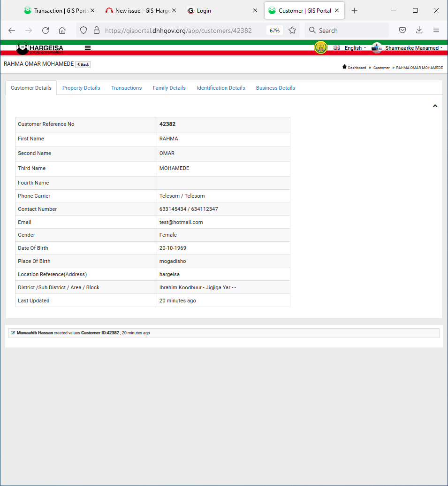This screenshot has height=486, width=448.
Task: Click place of birth mogadisho
Action: pyautogui.click(x=173, y=261)
